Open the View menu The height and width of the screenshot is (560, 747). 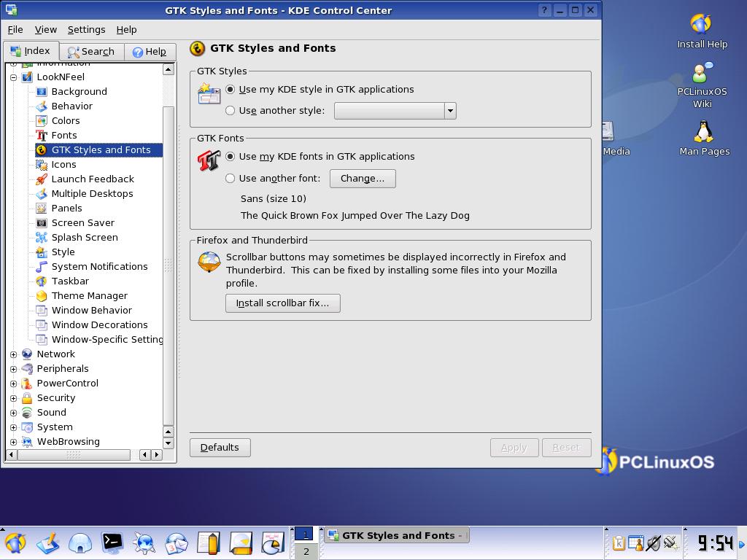click(46, 29)
